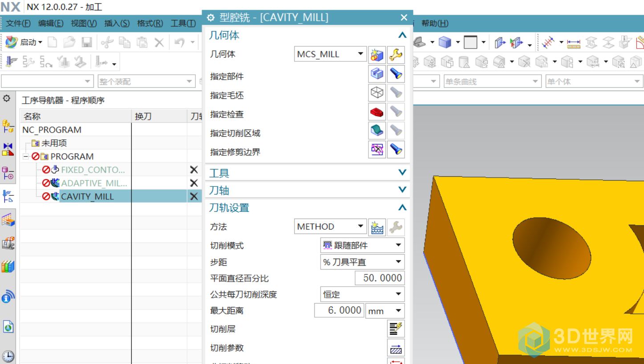Click the display flashlight for 指定修剪边界

click(396, 150)
